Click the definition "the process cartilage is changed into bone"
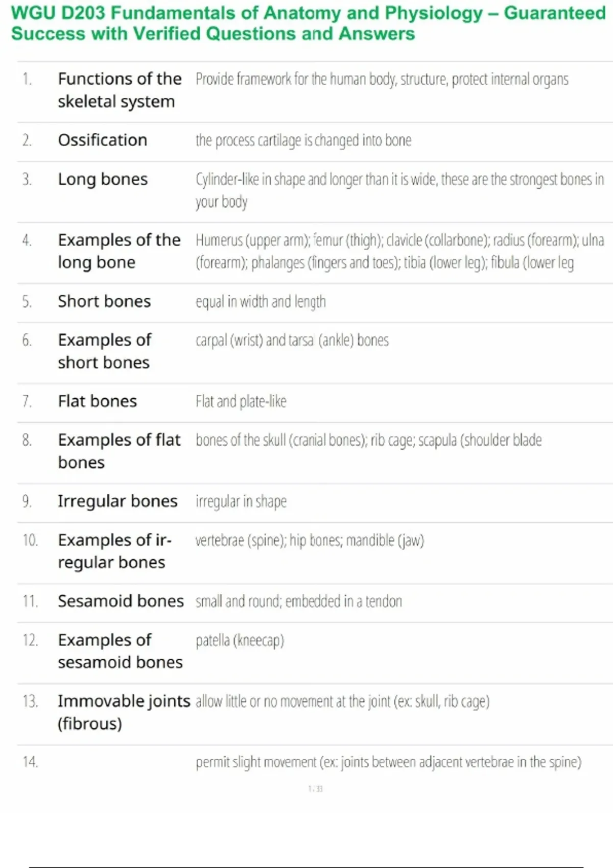 tap(303, 140)
